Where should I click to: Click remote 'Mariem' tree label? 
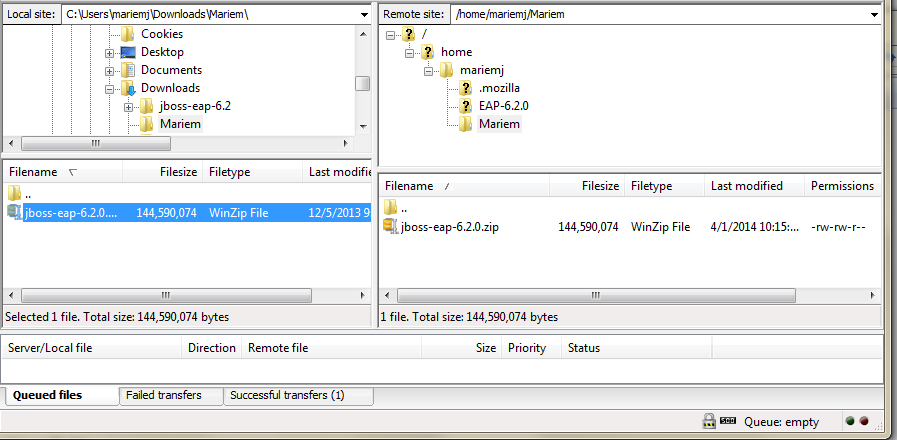[499, 124]
